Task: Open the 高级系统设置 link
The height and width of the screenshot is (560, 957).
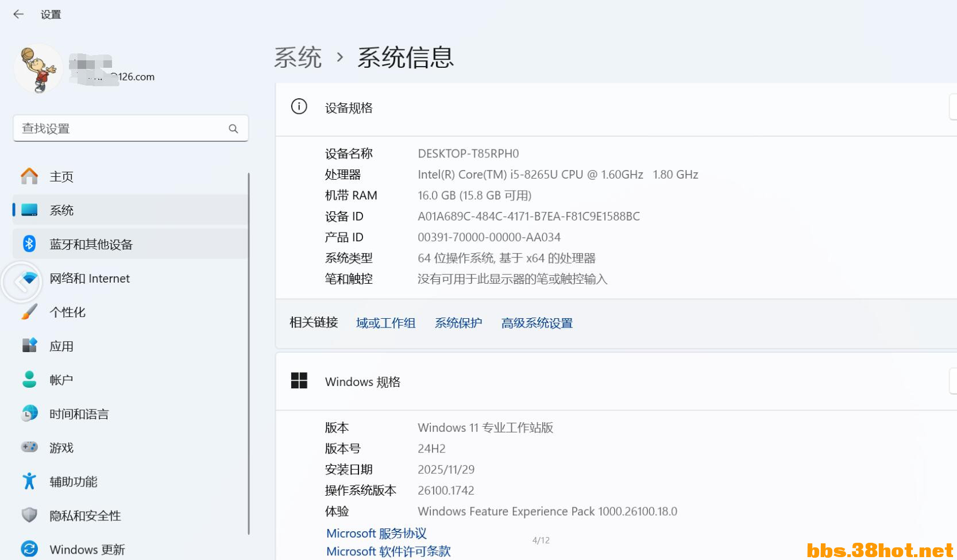Action: [x=537, y=323]
